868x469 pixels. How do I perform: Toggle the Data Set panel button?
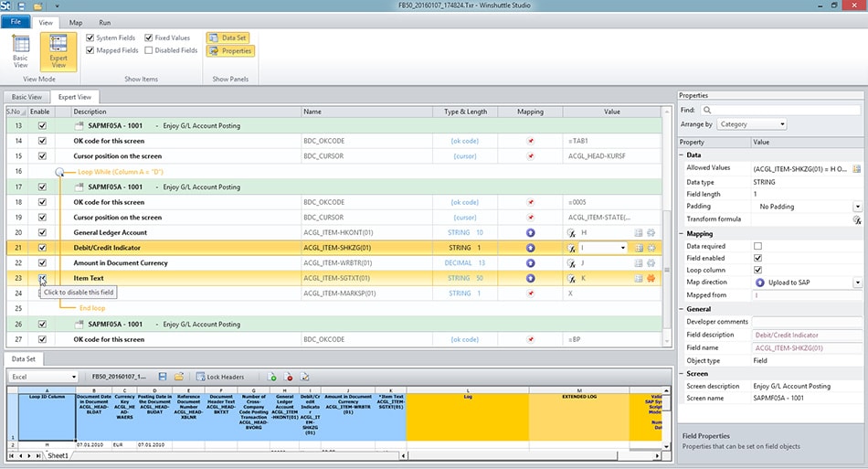click(x=228, y=37)
